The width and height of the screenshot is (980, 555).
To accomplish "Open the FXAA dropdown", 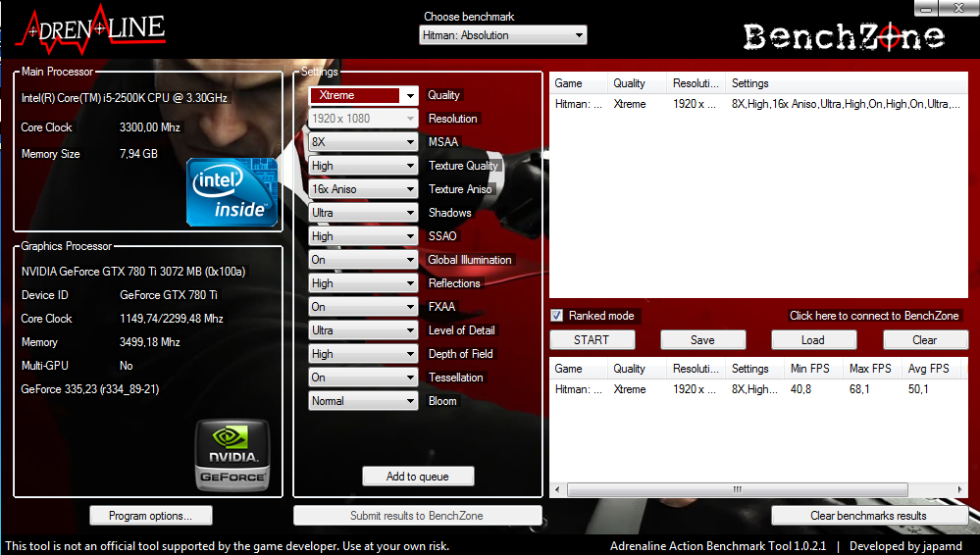I will 363,307.
